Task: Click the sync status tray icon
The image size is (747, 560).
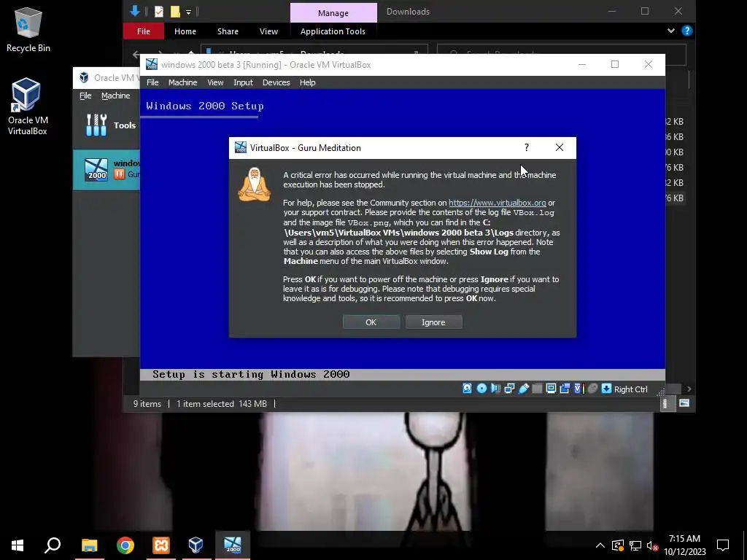Action: click(x=618, y=545)
